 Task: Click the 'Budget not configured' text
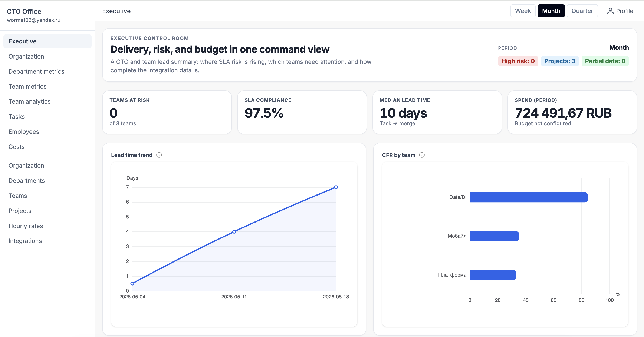(543, 123)
